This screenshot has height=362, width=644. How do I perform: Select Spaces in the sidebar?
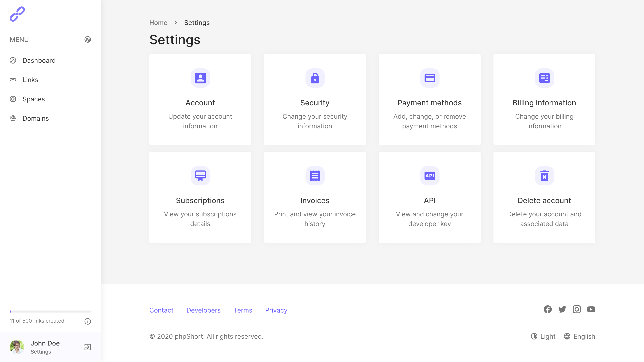[33, 99]
